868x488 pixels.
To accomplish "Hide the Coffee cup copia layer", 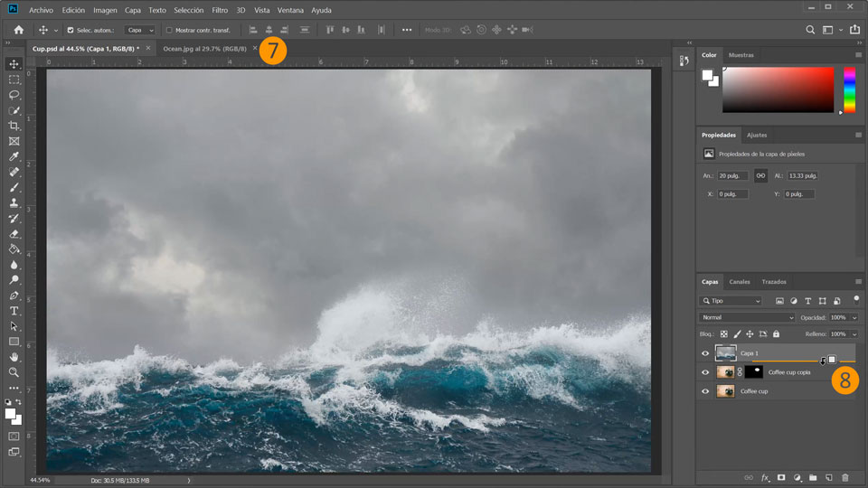I will [x=705, y=372].
